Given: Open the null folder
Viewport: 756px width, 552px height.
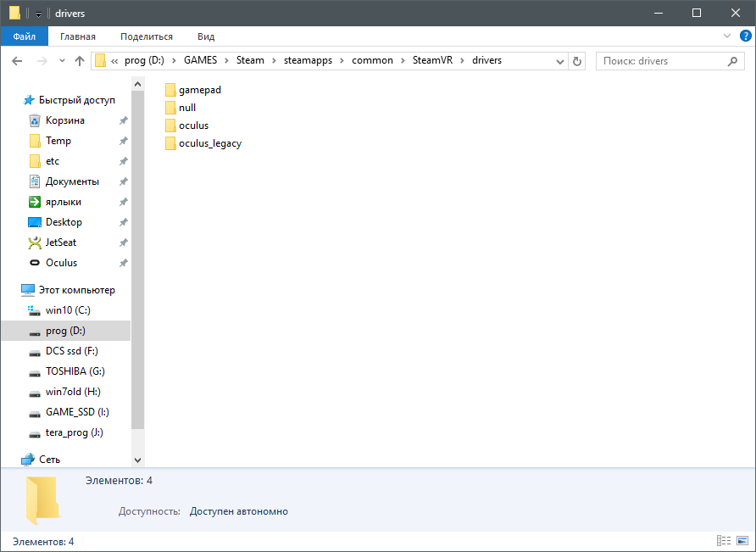Looking at the screenshot, I should point(181,108).
